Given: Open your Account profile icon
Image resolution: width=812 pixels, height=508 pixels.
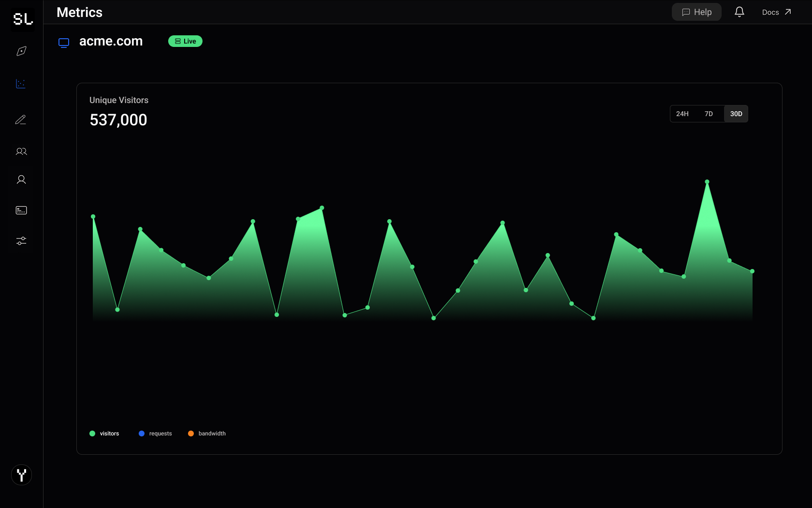Looking at the screenshot, I should (x=21, y=179).
